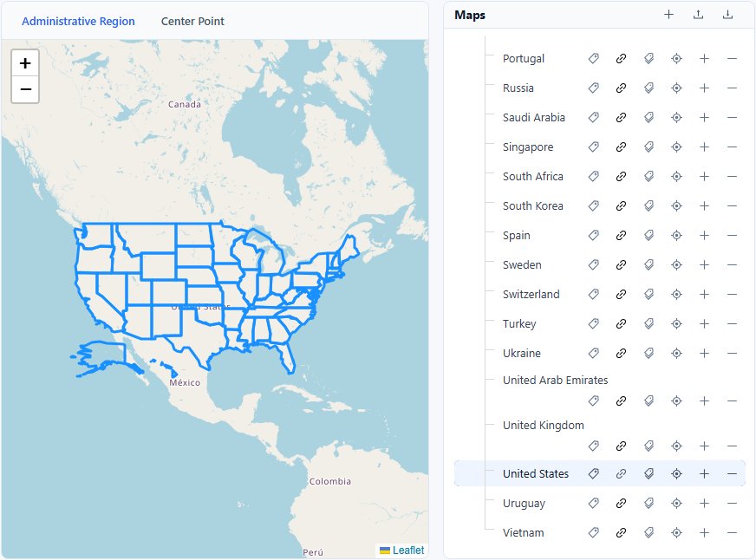Select Uruguay in the maps tree
756x560 pixels.
click(x=524, y=503)
